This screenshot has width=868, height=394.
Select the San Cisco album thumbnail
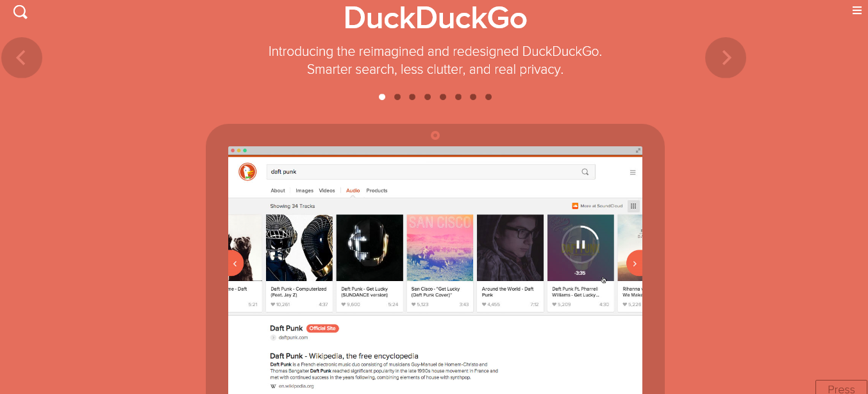click(440, 248)
